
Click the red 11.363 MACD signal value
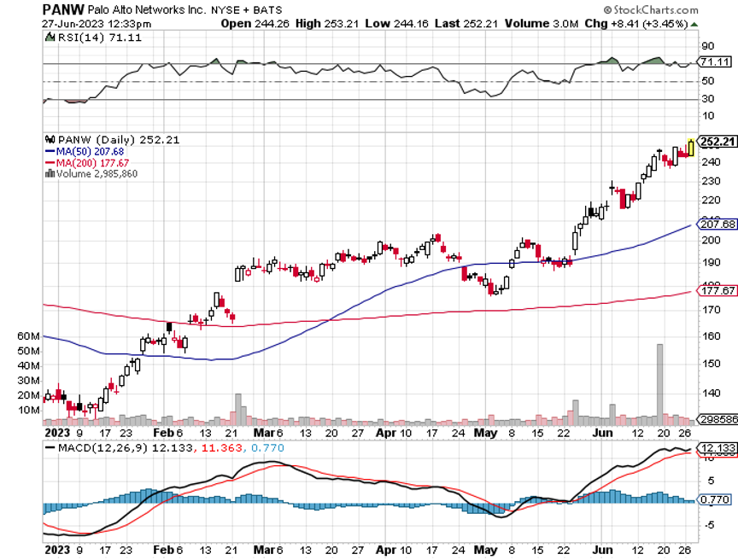coord(222,448)
